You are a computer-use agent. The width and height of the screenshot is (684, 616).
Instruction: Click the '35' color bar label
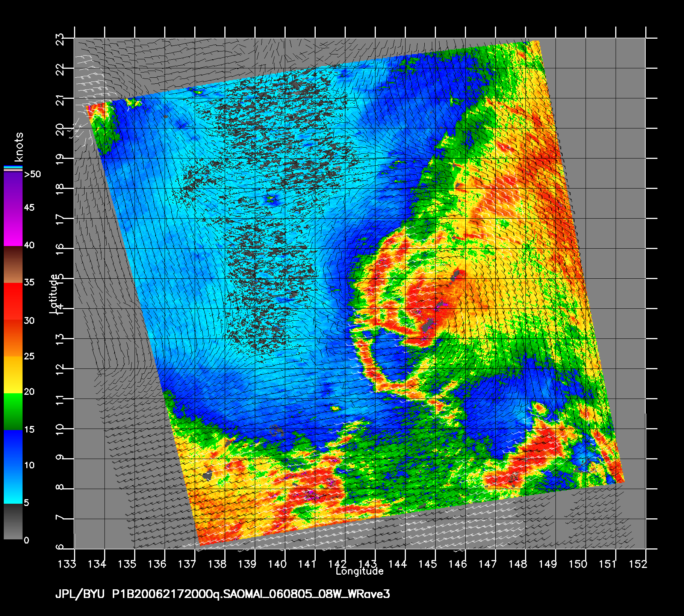tap(29, 282)
